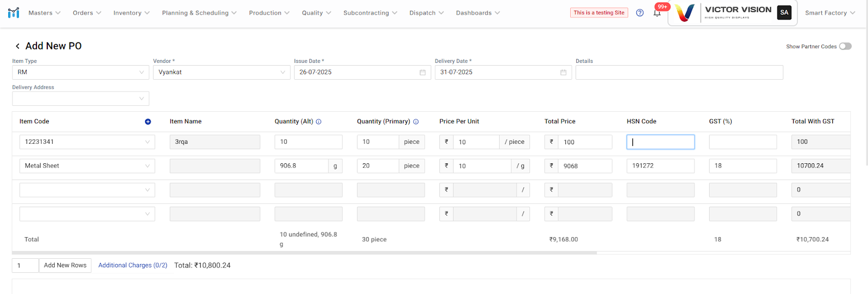Image resolution: width=868 pixels, height=294 pixels.
Task: Click the back arrow beside Add New PO
Action: point(17,46)
